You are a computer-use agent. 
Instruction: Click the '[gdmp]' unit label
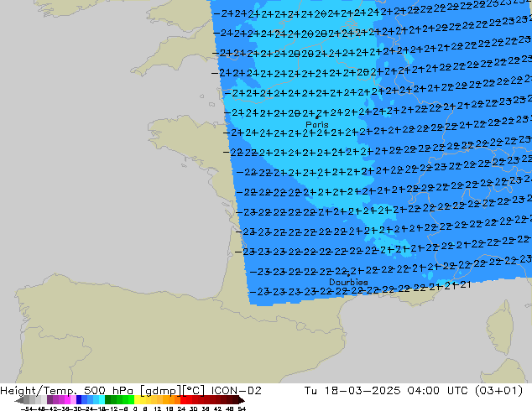(160, 391)
